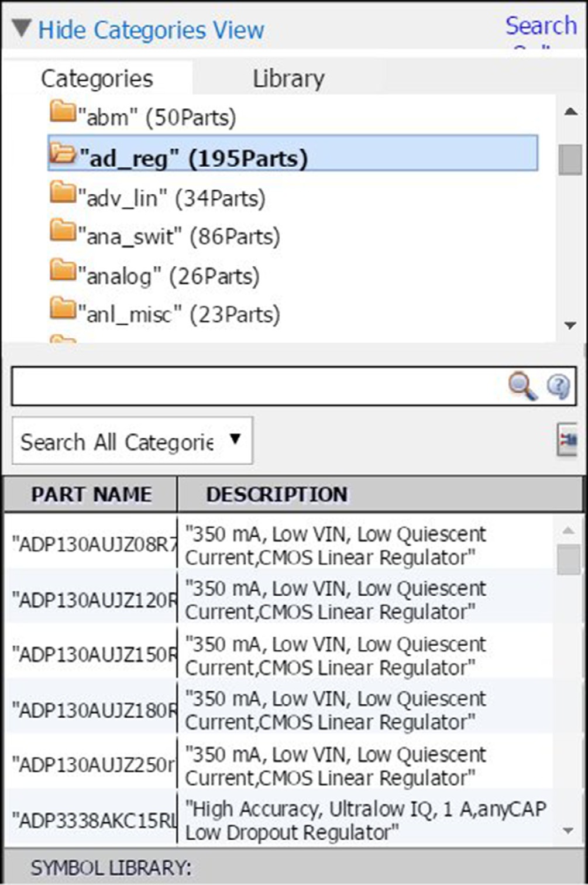Click the "analog" folder icon

click(63, 270)
